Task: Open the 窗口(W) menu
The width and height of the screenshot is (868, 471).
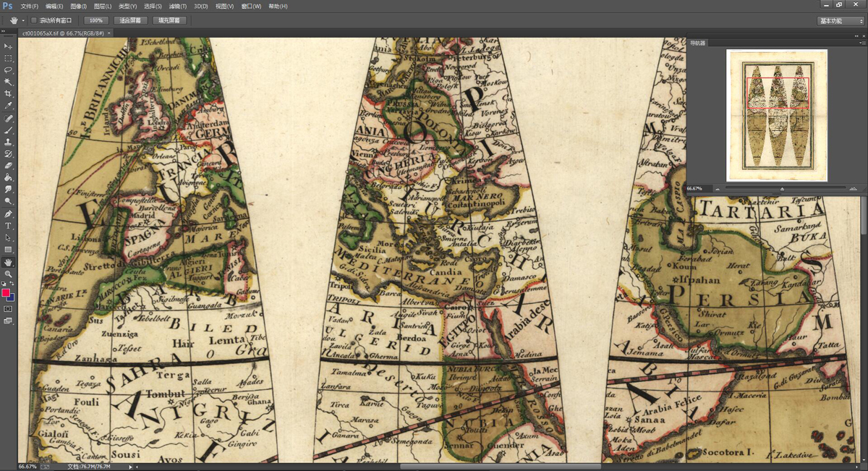Action: [252, 7]
